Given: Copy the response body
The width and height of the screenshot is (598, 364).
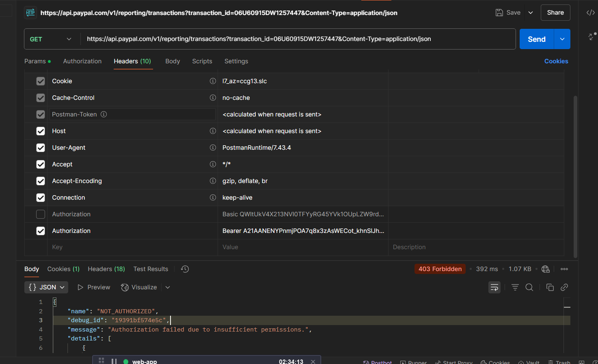Looking at the screenshot, I should point(550,287).
